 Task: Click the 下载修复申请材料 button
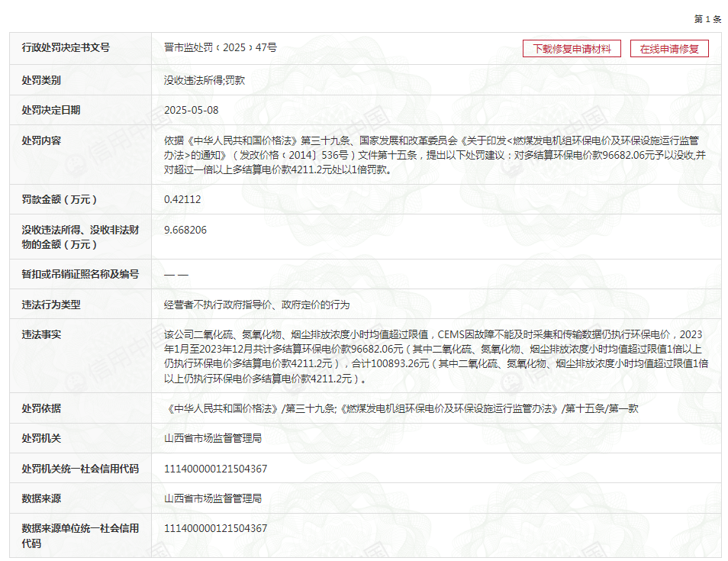pos(572,49)
